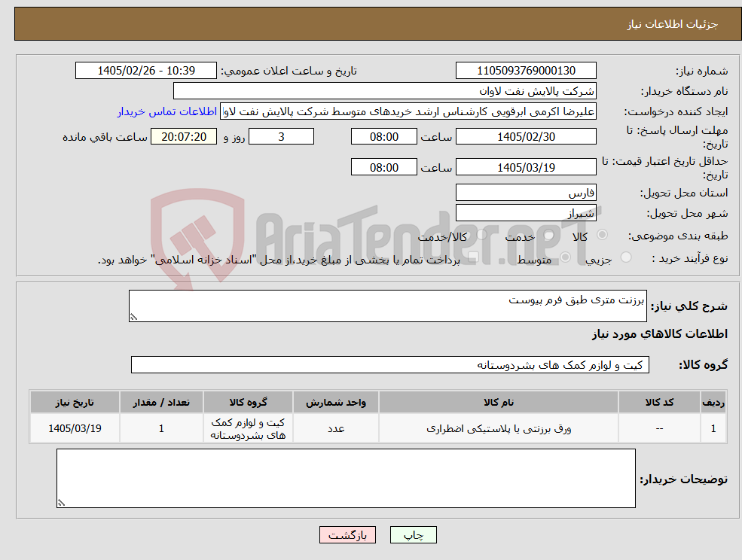The height and width of the screenshot is (560, 742).
Task: Click the response deadline time 08:00 field
Action: point(383,137)
